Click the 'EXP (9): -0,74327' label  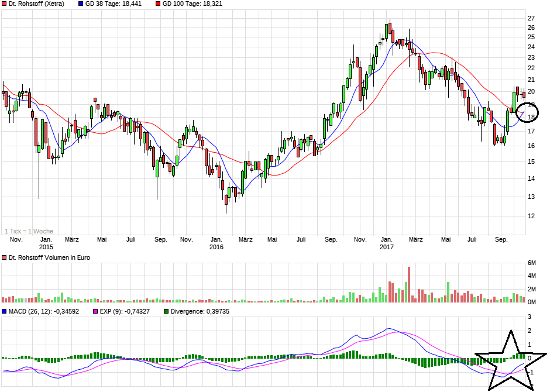(125, 311)
